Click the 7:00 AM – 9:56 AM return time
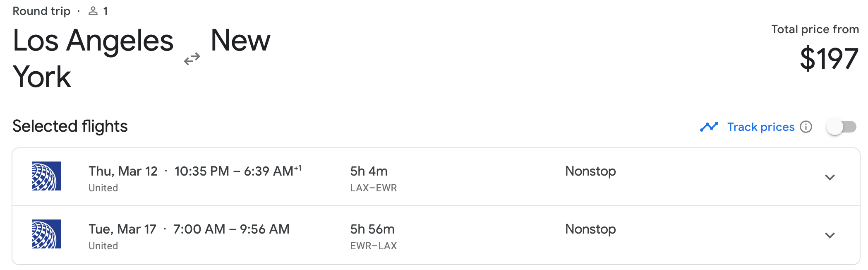 click(x=231, y=229)
